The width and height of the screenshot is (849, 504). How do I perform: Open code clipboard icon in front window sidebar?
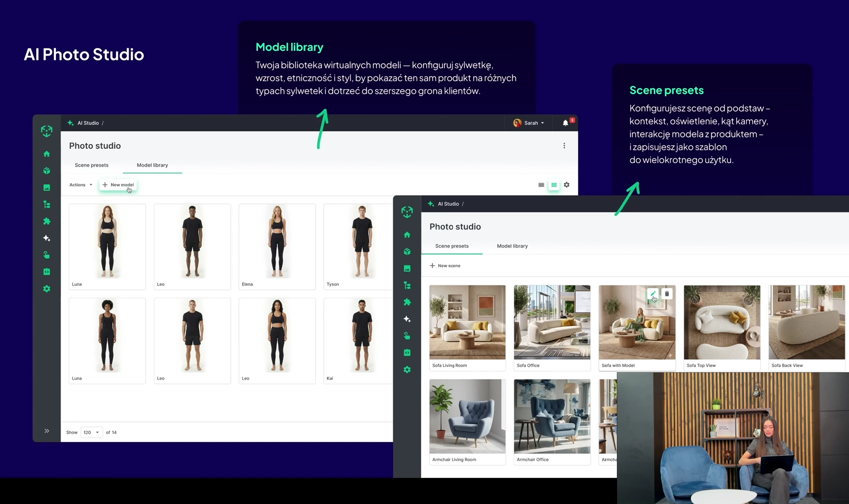[x=407, y=353]
